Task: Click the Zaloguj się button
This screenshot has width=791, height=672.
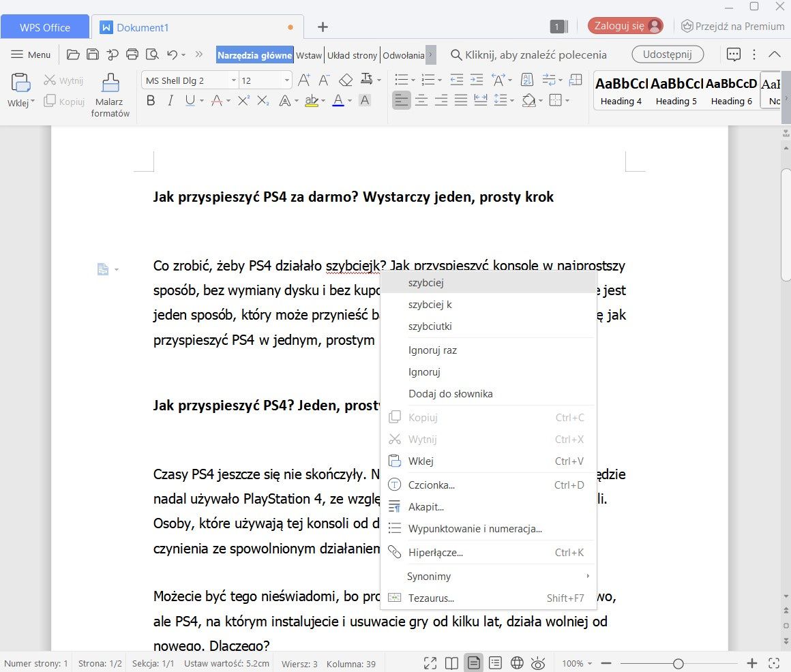Action: point(625,26)
